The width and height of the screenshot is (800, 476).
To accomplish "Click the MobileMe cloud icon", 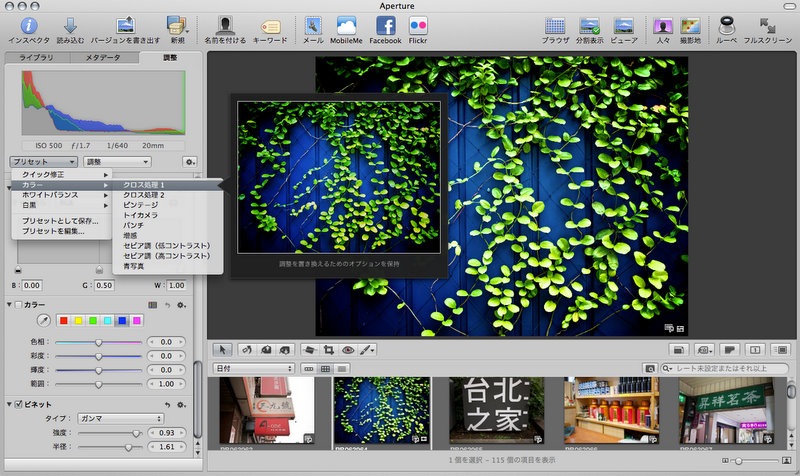I will coord(346,26).
